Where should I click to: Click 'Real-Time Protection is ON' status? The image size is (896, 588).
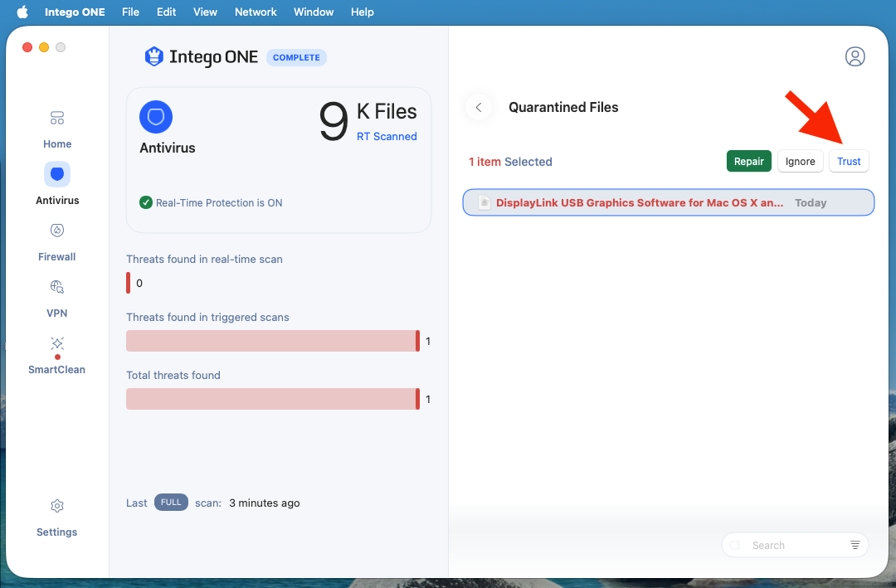[219, 203]
